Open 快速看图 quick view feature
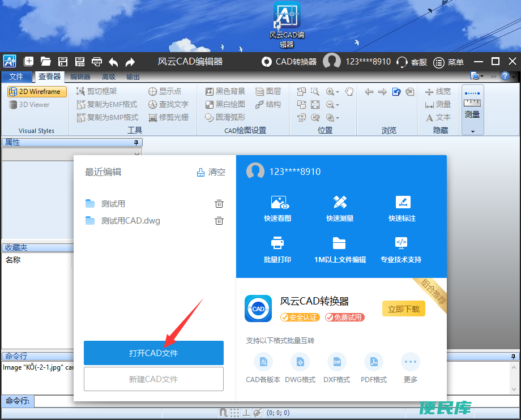This screenshot has width=521, height=420. [277, 208]
